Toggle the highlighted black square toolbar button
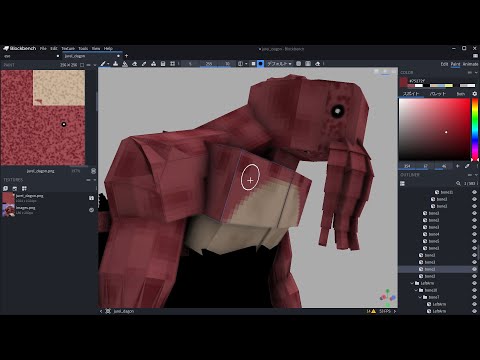The image size is (480, 360). tap(261, 63)
